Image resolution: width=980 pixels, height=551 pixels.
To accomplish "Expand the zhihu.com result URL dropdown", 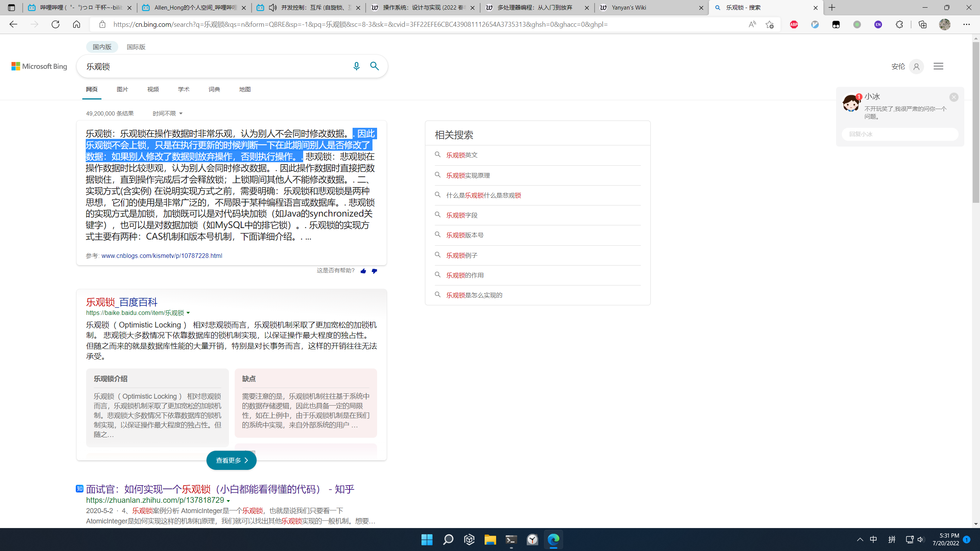I will (x=227, y=500).
